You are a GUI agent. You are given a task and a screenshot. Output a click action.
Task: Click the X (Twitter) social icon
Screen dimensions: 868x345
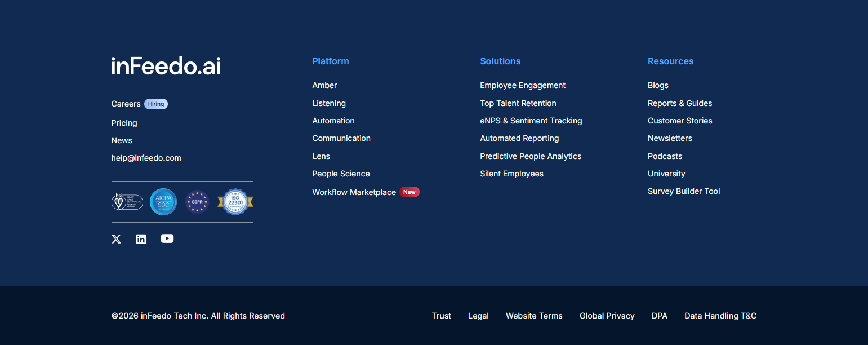tap(117, 239)
